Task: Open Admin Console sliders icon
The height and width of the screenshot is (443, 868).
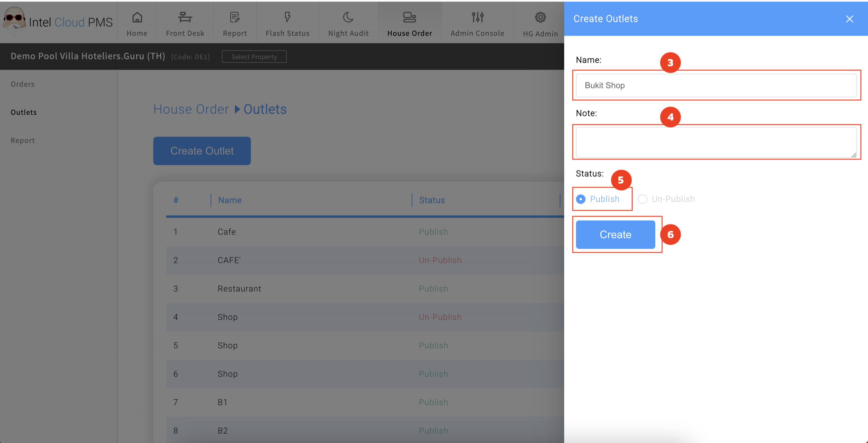Action: point(477,17)
